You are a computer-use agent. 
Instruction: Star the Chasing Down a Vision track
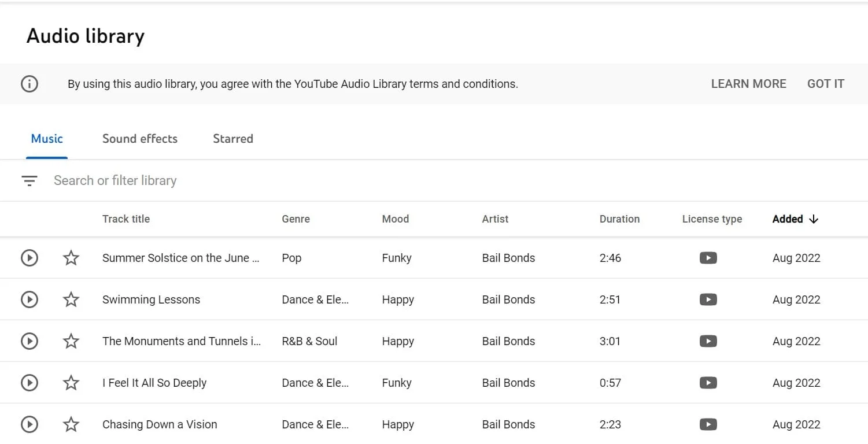click(71, 424)
